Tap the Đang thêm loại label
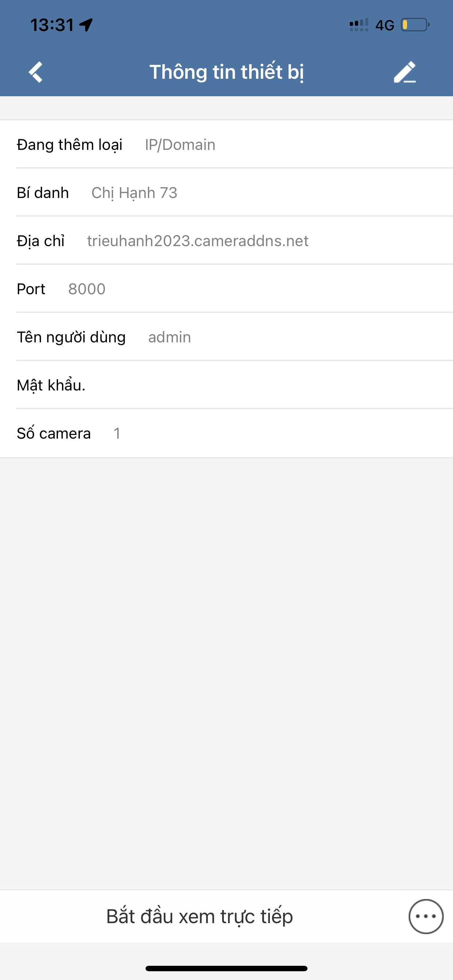 click(x=70, y=145)
